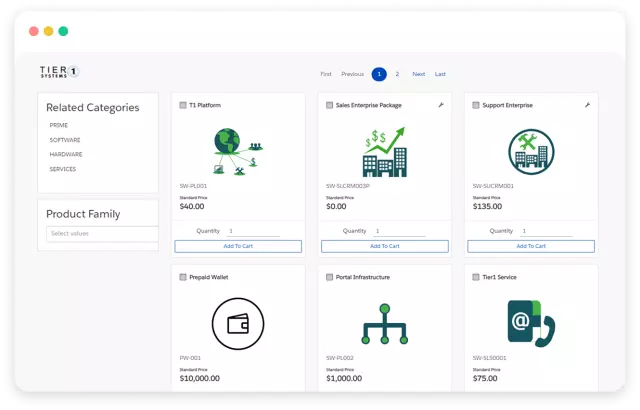640x410 pixels.
Task: Select the Sales Enterprise Package checkbox
Action: [x=329, y=105]
